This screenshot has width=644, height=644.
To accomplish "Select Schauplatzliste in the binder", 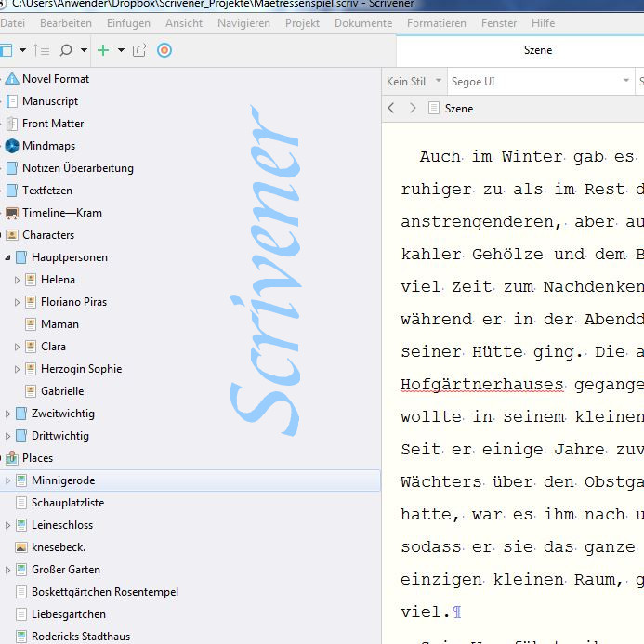I will tap(68, 503).
